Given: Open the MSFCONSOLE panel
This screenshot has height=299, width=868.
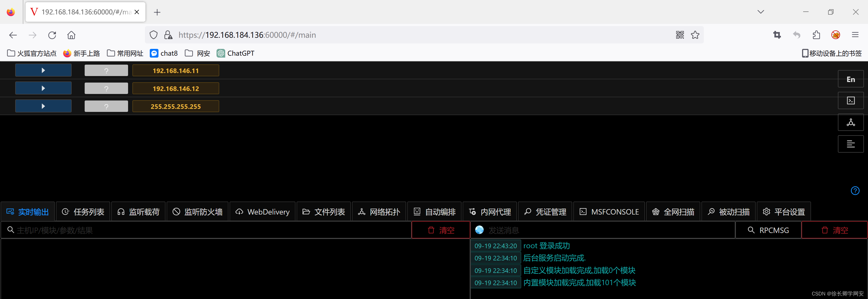Looking at the screenshot, I should pos(609,211).
